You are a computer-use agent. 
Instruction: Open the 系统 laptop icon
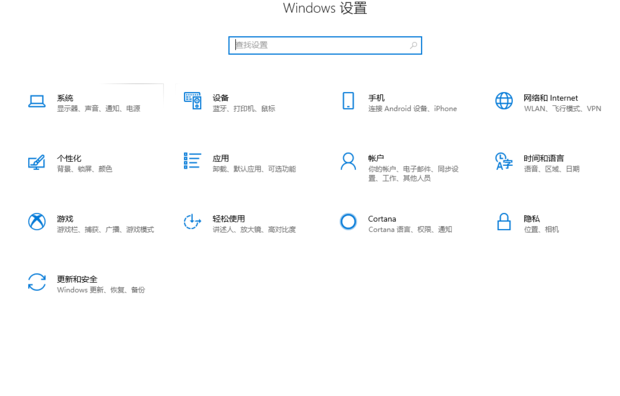[37, 101]
